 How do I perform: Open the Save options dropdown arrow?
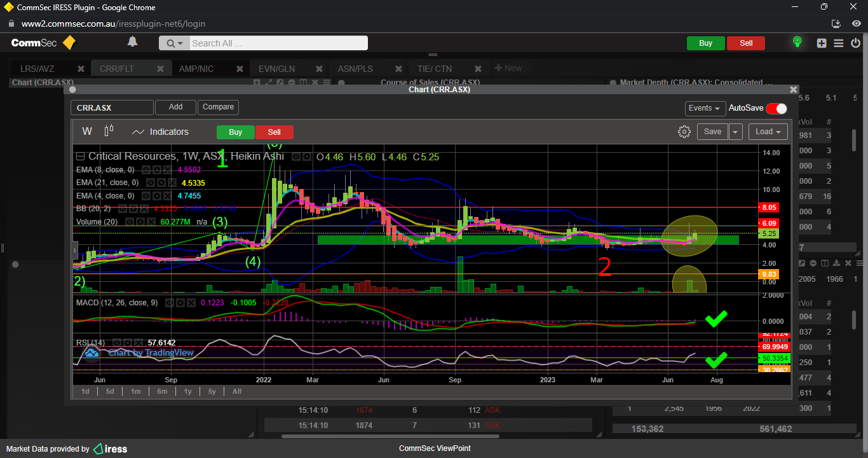735,132
